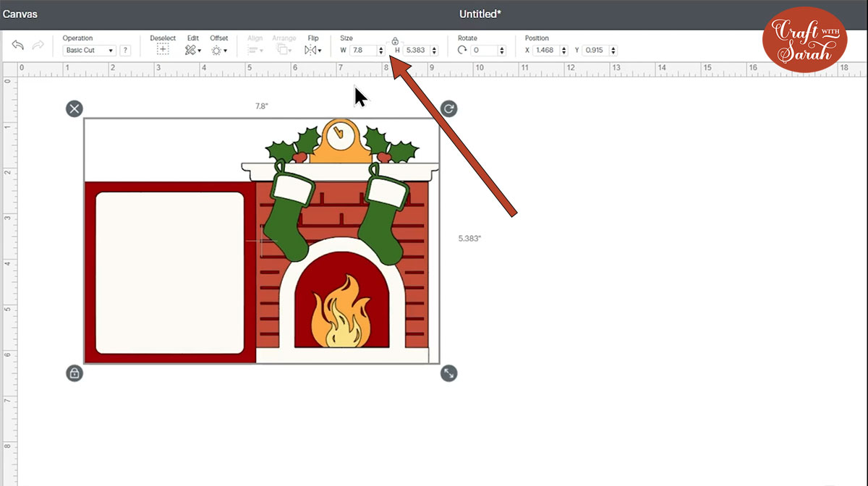Click the Canvas title in header
This screenshot has height=486, width=868.
point(20,14)
